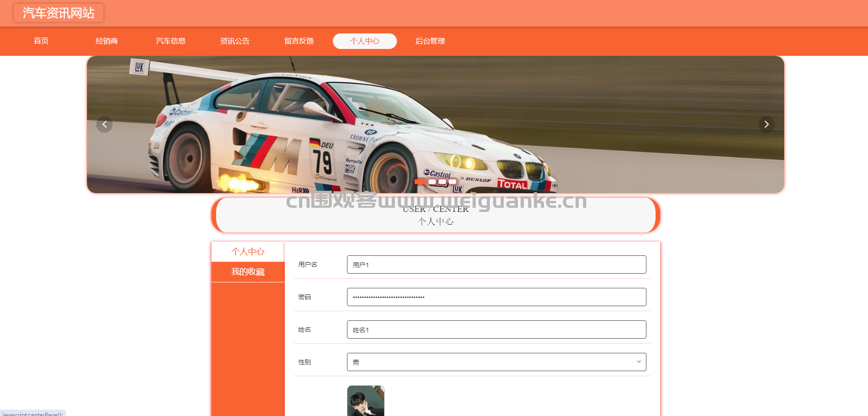The height and width of the screenshot is (416, 868).
Task: Select the fourth carousel indicator dot
Action: click(452, 182)
